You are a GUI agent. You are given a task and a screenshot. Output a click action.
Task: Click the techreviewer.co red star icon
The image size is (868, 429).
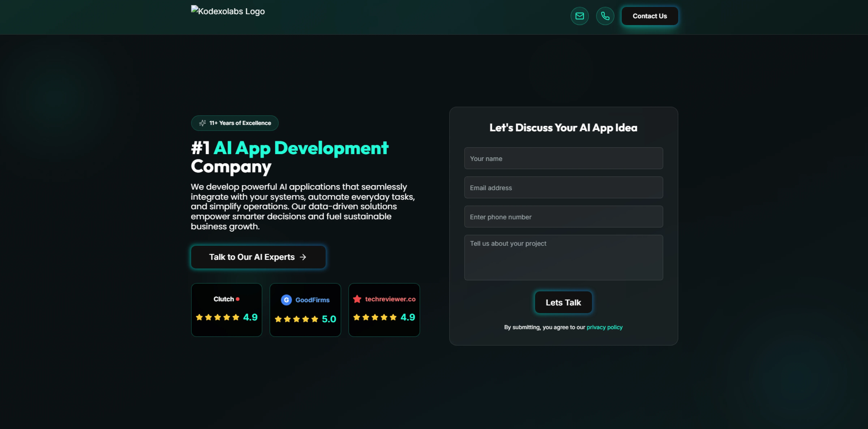pos(357,299)
